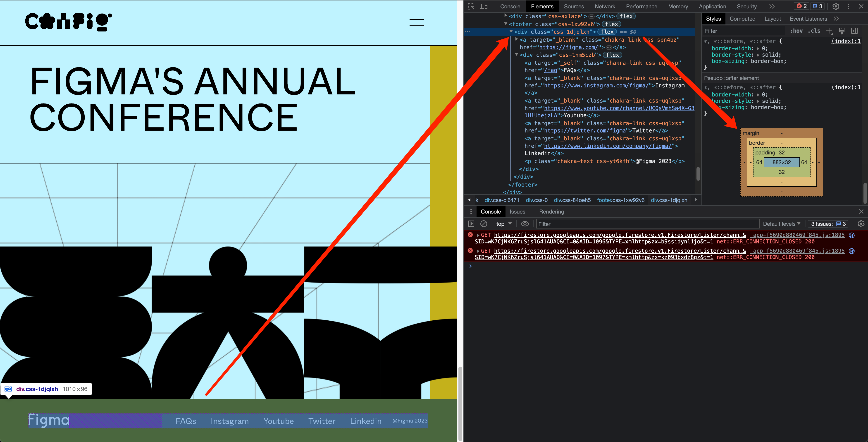
Task: Click the Instagram link in footer
Action: pyautogui.click(x=229, y=420)
